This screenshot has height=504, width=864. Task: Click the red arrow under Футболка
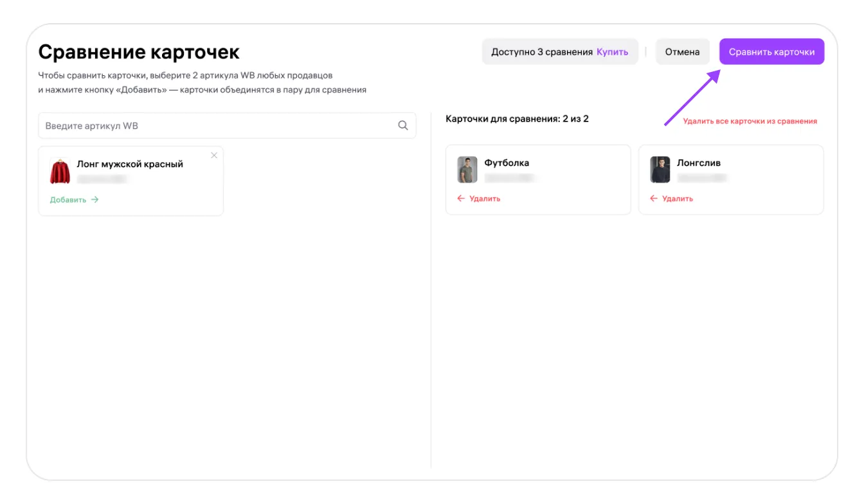461,199
